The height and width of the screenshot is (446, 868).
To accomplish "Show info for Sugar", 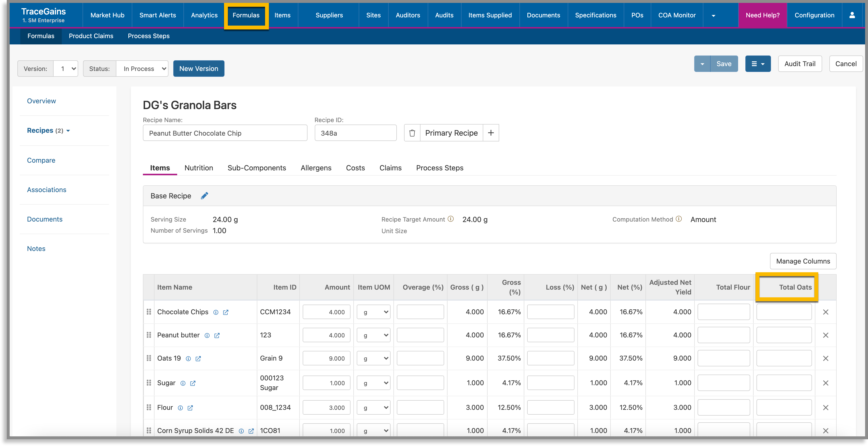I will point(183,383).
